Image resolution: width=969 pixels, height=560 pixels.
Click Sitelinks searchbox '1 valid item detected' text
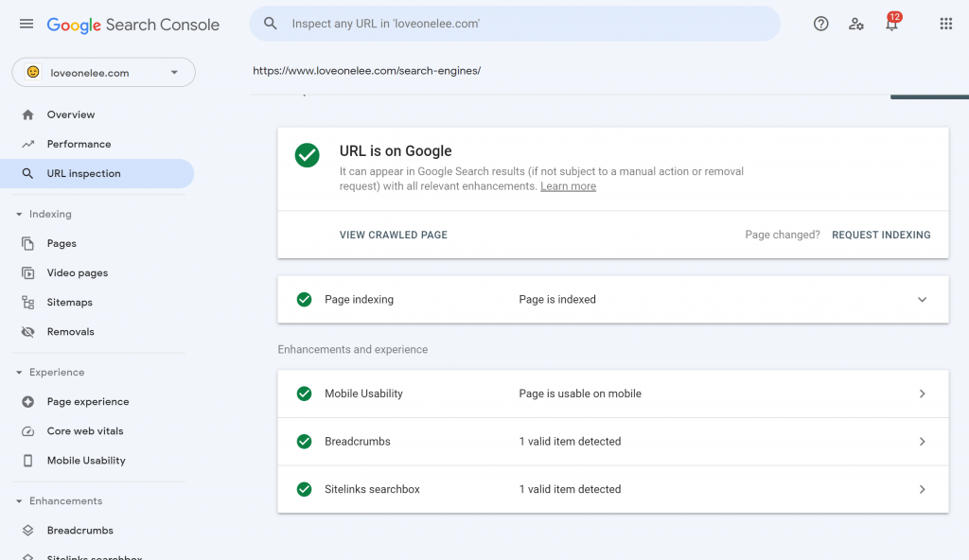point(570,490)
